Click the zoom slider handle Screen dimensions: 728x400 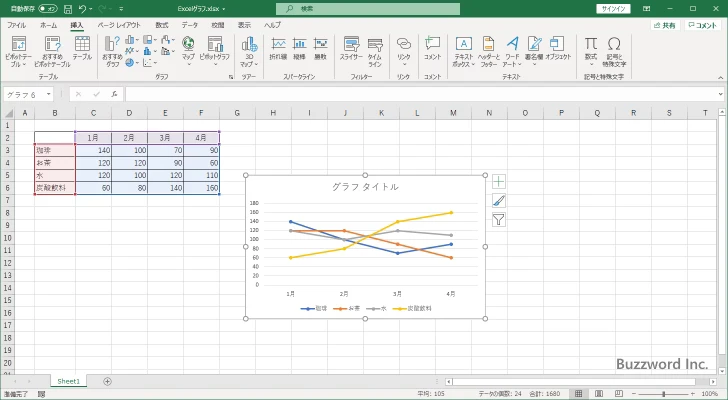pos(663,394)
